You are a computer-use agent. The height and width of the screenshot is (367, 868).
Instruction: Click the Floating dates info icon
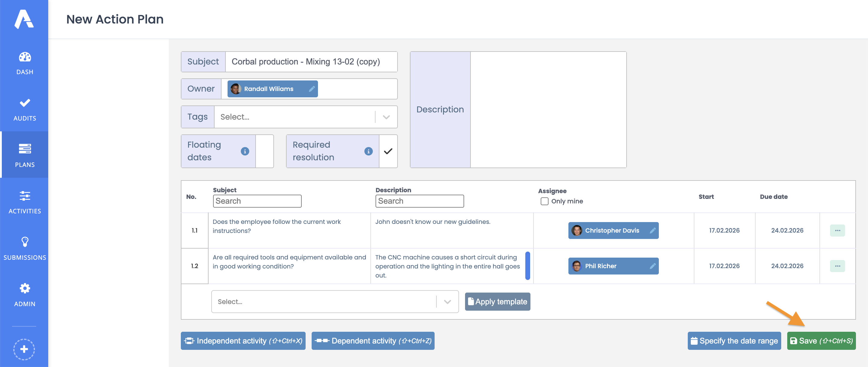pos(245,151)
